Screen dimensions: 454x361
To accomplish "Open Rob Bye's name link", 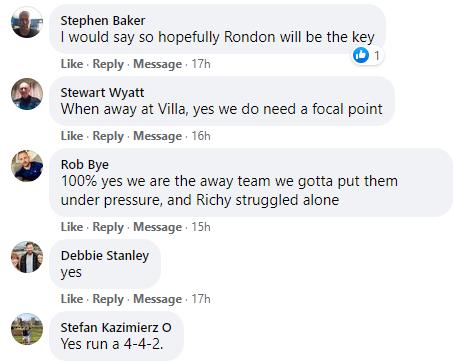I will (x=85, y=165).
